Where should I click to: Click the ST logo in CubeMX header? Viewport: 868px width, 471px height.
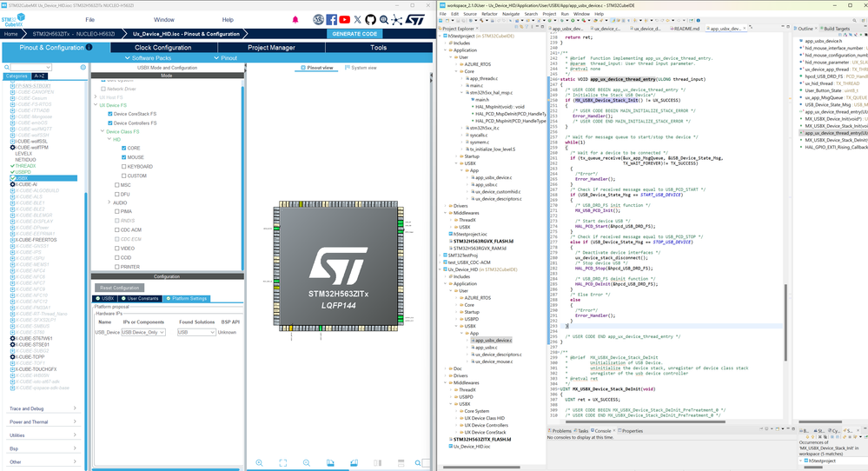coord(414,19)
